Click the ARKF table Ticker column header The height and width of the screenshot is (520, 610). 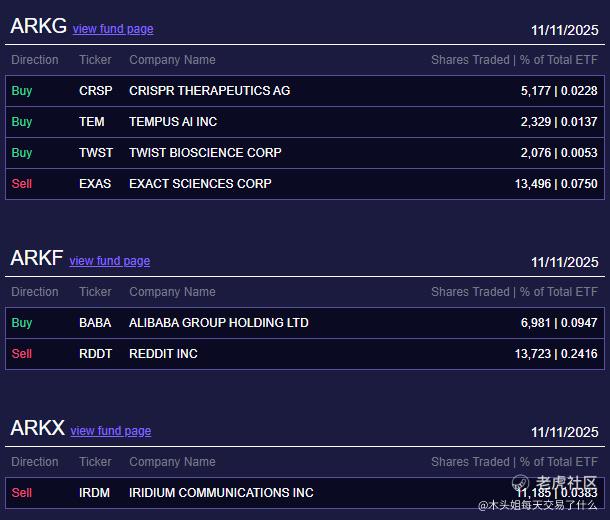[95, 292]
